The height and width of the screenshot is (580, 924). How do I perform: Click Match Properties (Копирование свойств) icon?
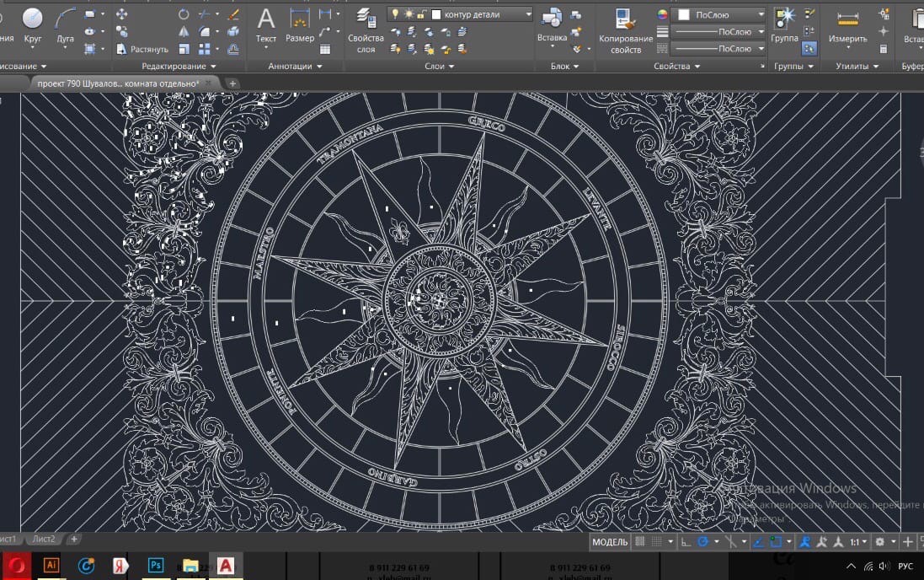pyautogui.click(x=625, y=20)
